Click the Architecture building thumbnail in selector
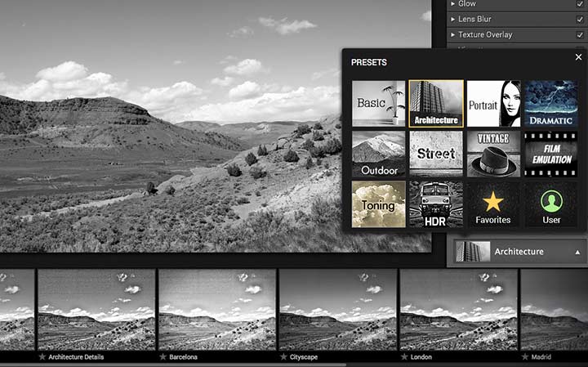The width and height of the screenshot is (588, 367). (473, 252)
